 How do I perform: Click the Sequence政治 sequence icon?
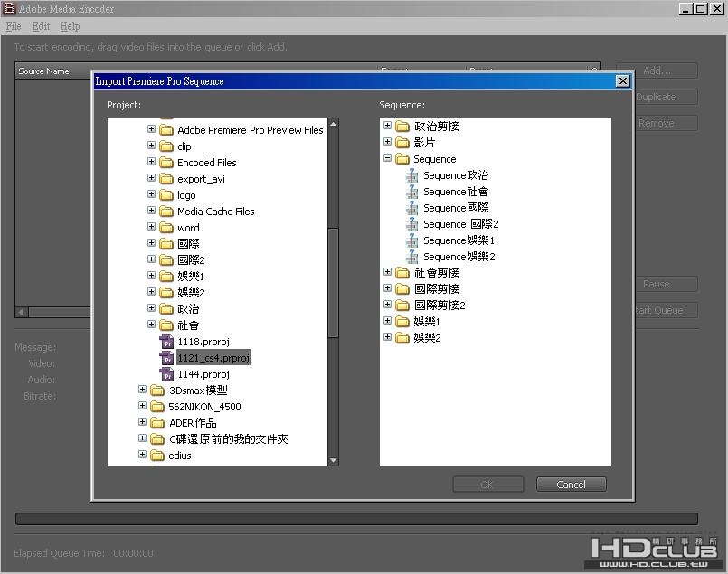click(x=411, y=175)
